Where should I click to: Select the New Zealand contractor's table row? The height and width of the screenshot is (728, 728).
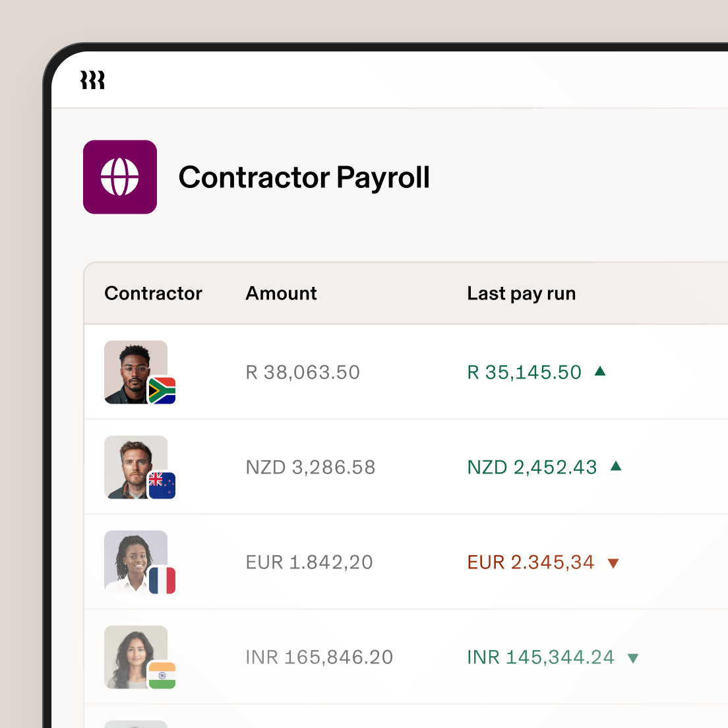coord(396,466)
